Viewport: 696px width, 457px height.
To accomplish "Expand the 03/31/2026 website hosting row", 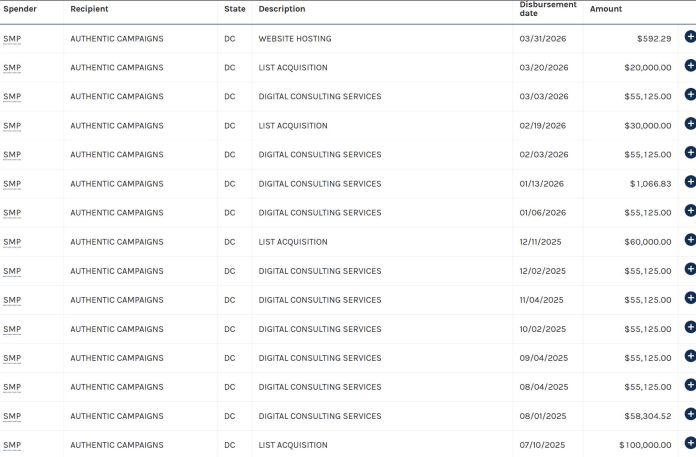I will [x=690, y=36].
